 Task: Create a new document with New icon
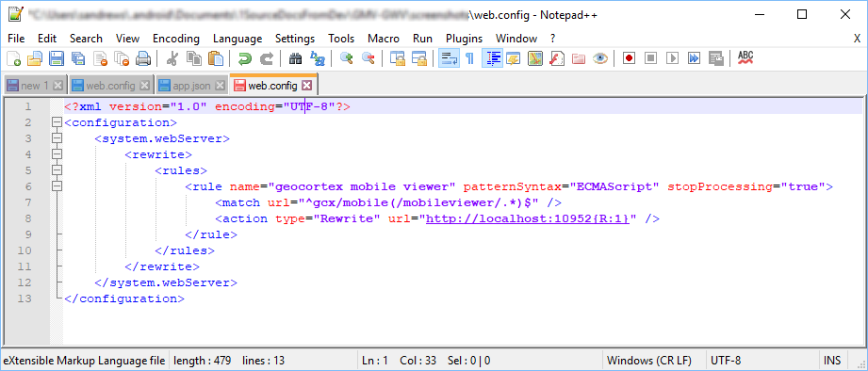13,57
